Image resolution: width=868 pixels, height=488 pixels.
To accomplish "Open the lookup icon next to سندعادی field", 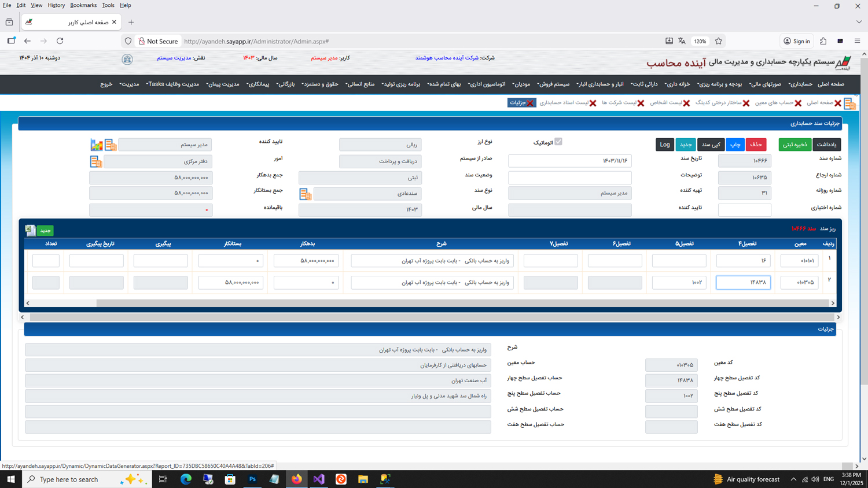I will coord(305,194).
